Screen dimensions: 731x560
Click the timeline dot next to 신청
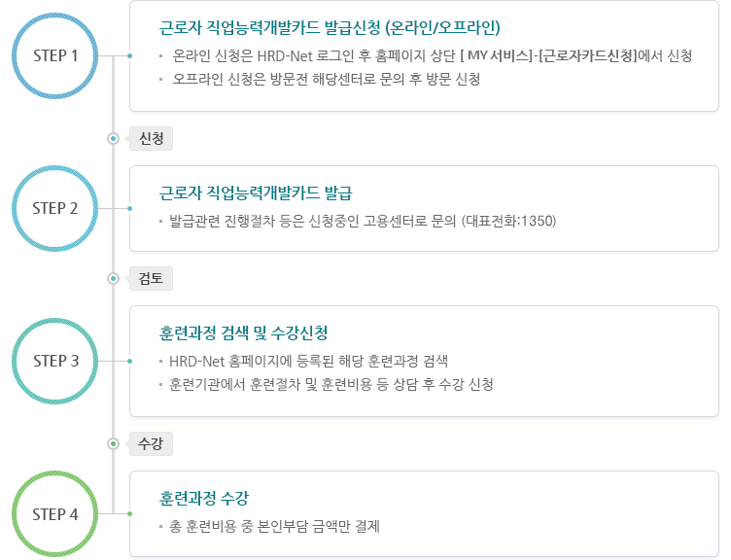[113, 138]
